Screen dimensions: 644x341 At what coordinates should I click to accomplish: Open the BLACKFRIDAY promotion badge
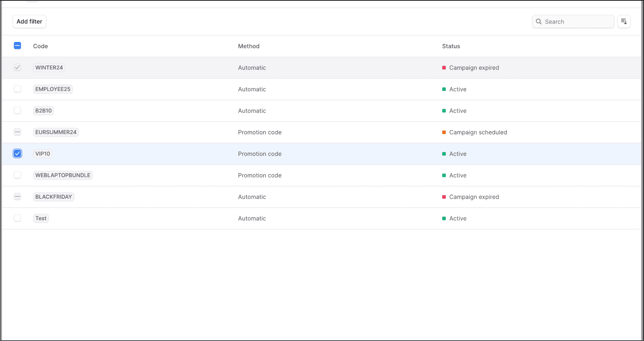click(x=54, y=197)
